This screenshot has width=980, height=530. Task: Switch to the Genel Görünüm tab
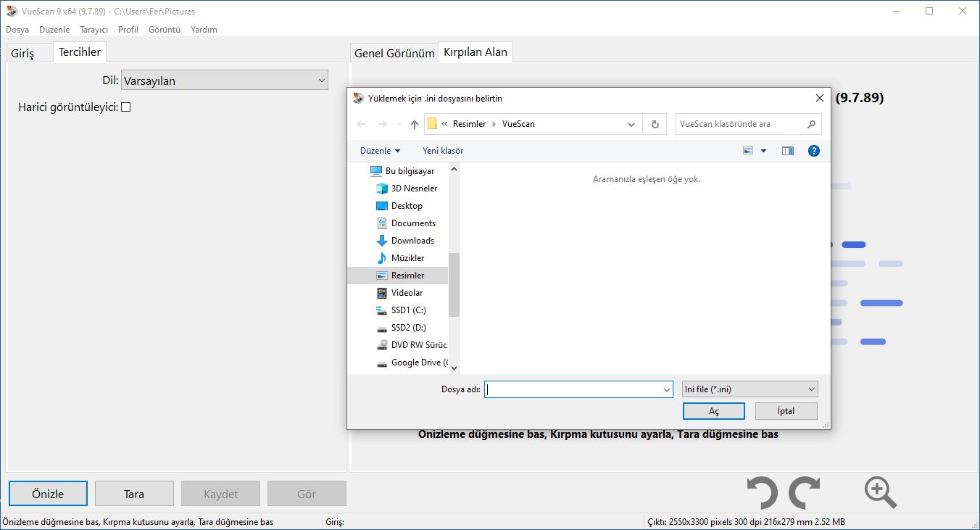tap(394, 53)
